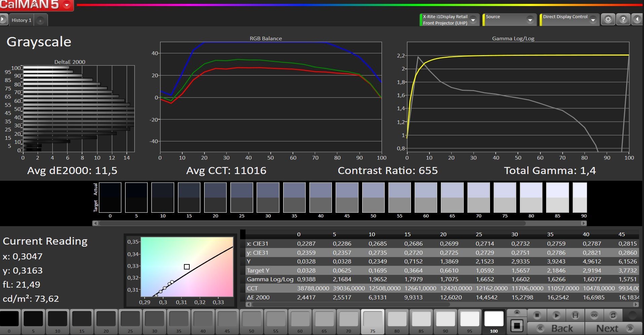The image size is (644, 335).
Task: Open the Direct Display Control dropdown
Action: tap(593, 20)
